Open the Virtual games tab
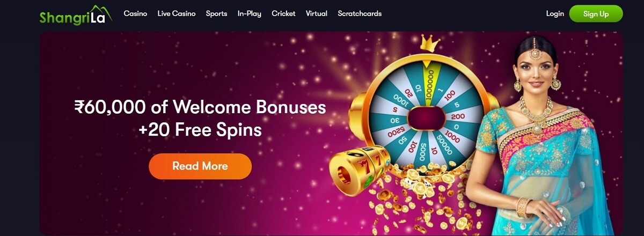 pyautogui.click(x=317, y=13)
